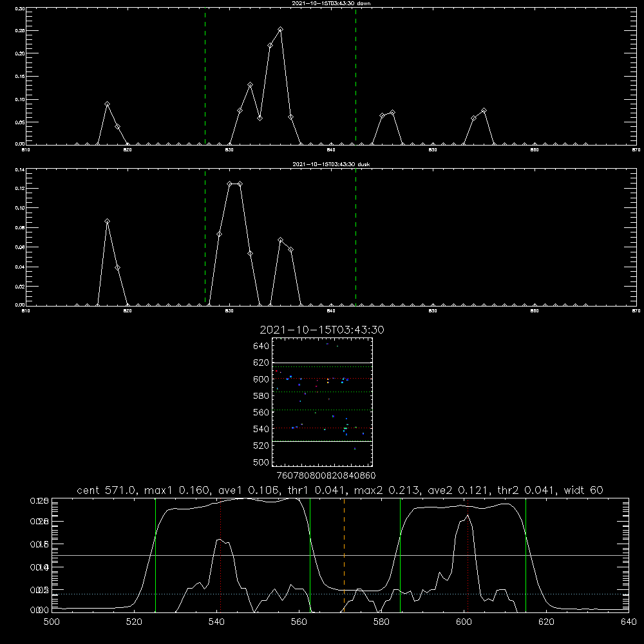Viewport: 644px width, 644px height.
Task: Click the upper solid white line in scatter plot
Action: (x=322, y=363)
